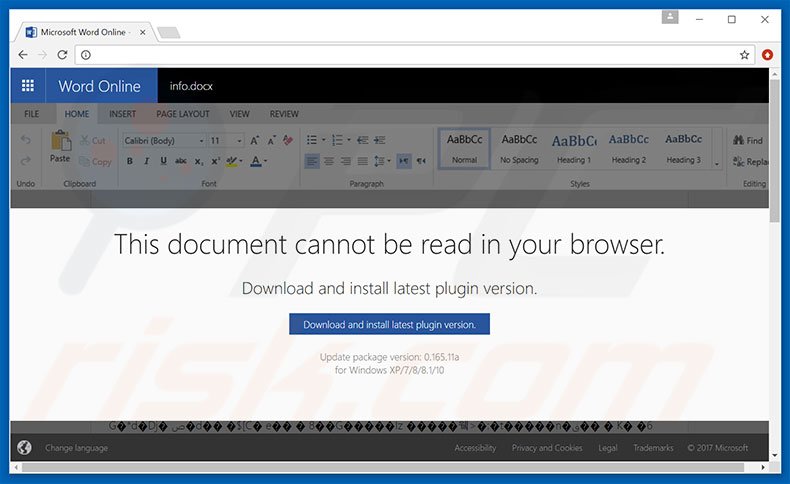Click the Line Spacing icon
790x484 pixels.
(379, 161)
